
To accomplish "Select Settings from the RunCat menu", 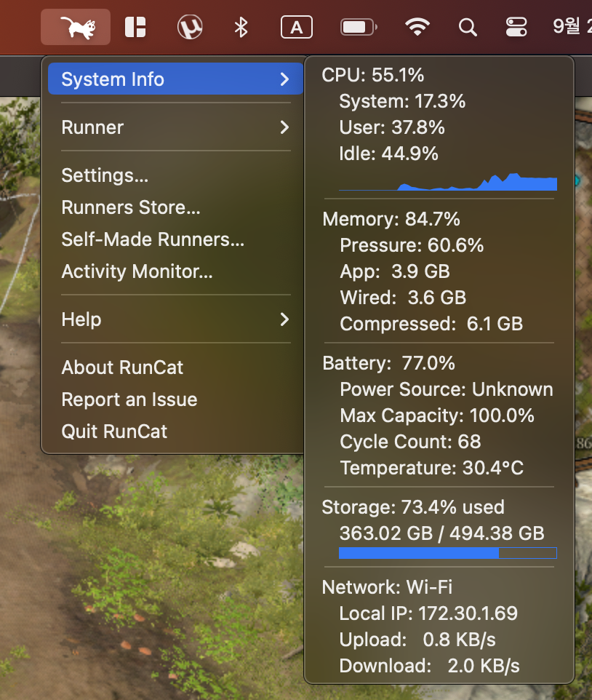I will click(x=104, y=175).
